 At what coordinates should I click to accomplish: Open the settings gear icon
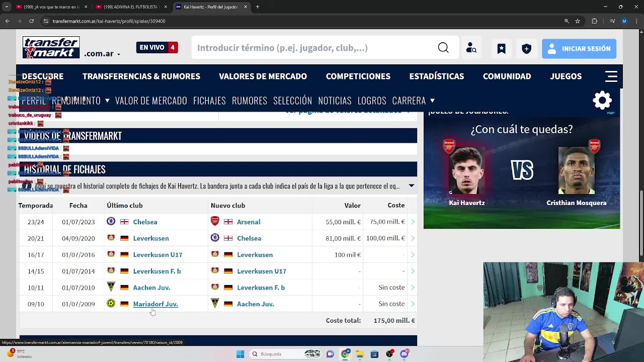pyautogui.click(x=602, y=101)
